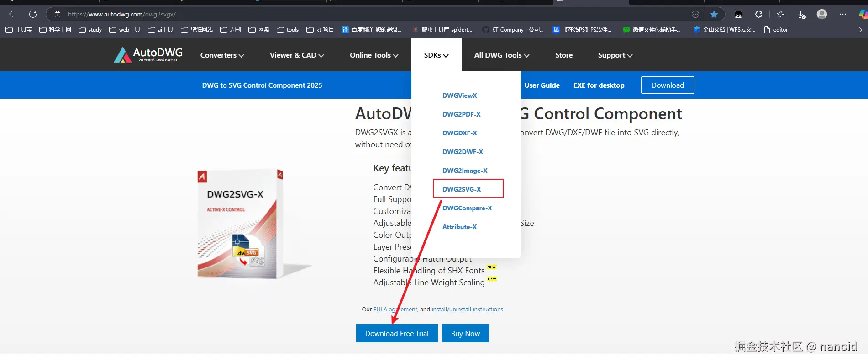Image resolution: width=868 pixels, height=363 pixels.
Task: Open the 网盘 bookmarks folder
Action: coord(259,30)
